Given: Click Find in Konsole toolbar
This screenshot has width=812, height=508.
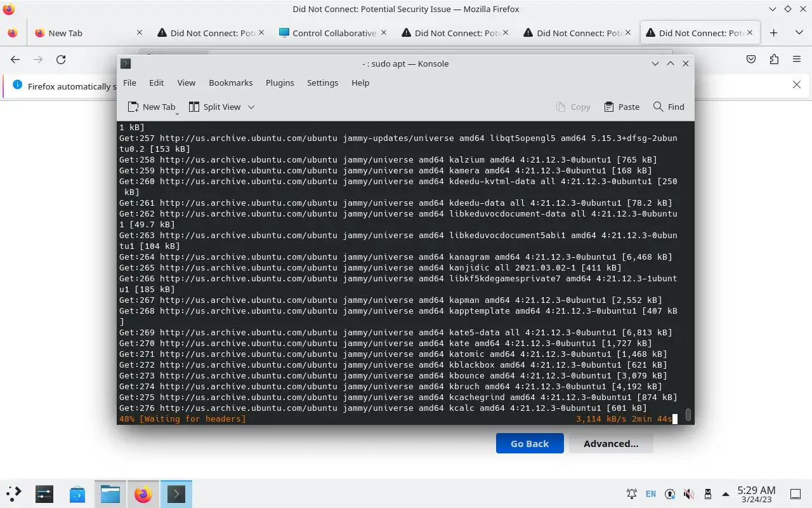Looking at the screenshot, I should point(669,107).
